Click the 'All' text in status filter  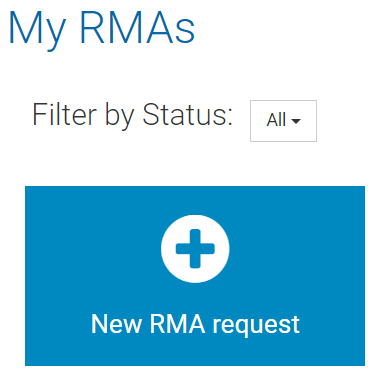tap(276, 120)
